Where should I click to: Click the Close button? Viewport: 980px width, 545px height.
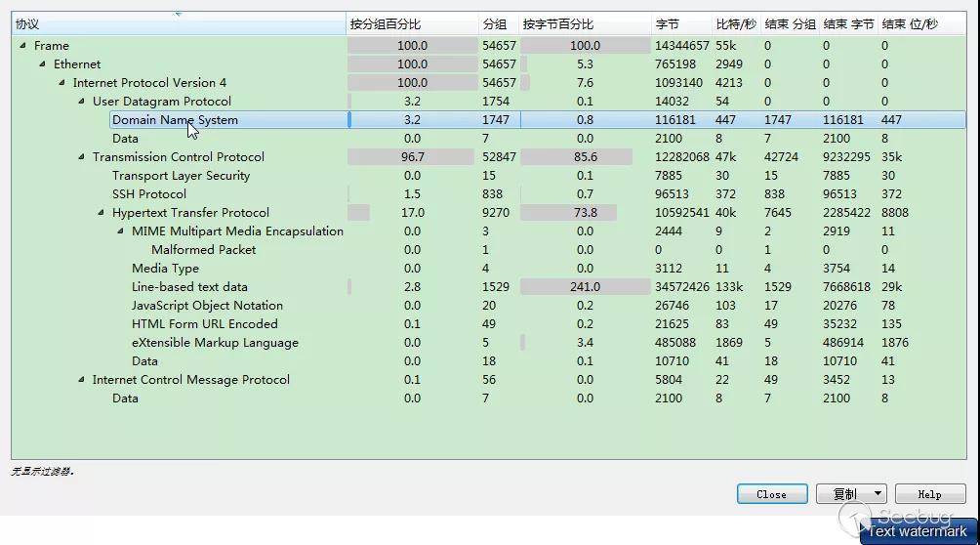coord(772,493)
